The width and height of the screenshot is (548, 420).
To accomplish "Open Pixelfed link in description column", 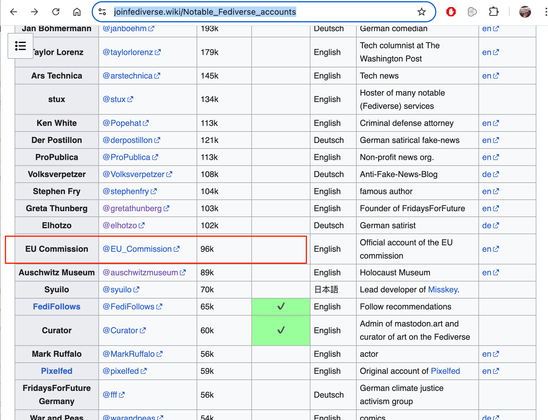I will point(445,371).
